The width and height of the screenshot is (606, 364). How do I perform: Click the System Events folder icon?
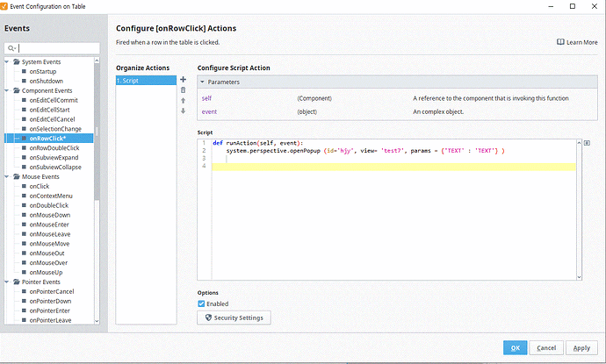17,61
